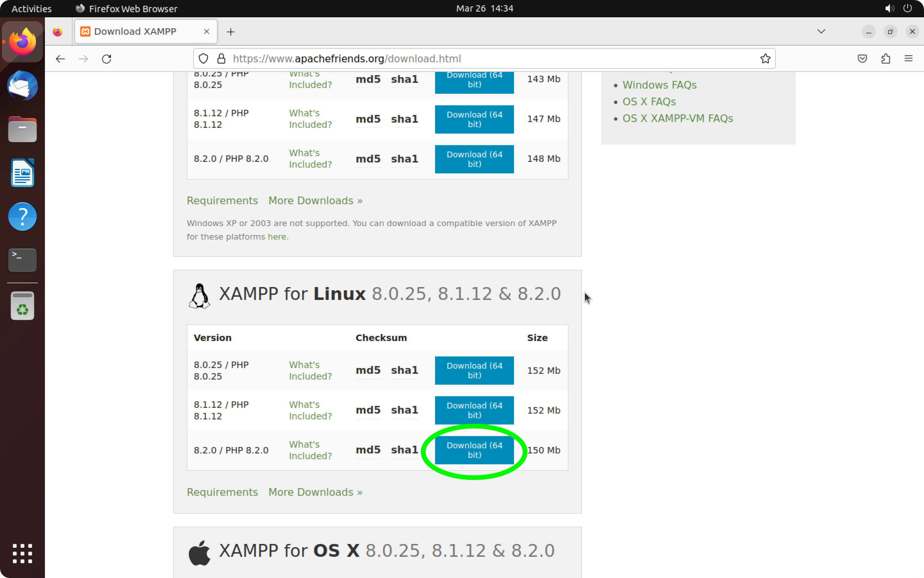The height and width of the screenshot is (578, 924).
Task: Open the Extensions puzzle icon
Action: (886, 58)
